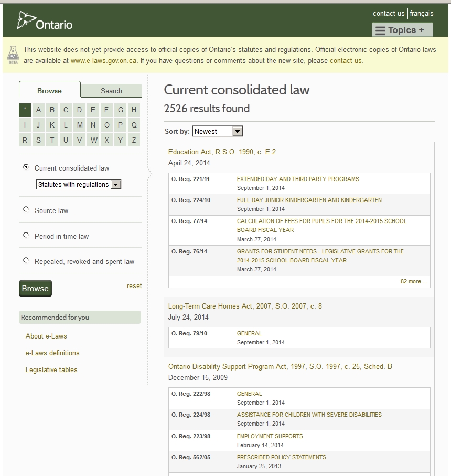Open Ontario Disability Support Program Act link

pyautogui.click(x=280, y=366)
